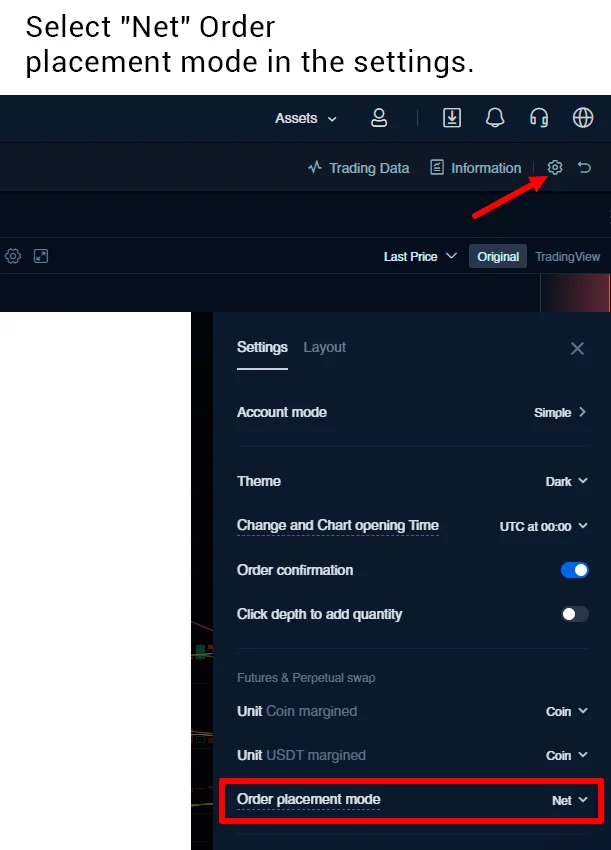Enable Click depth to add quantity toggle
Image resolution: width=611 pixels, height=850 pixels.
[x=575, y=614]
